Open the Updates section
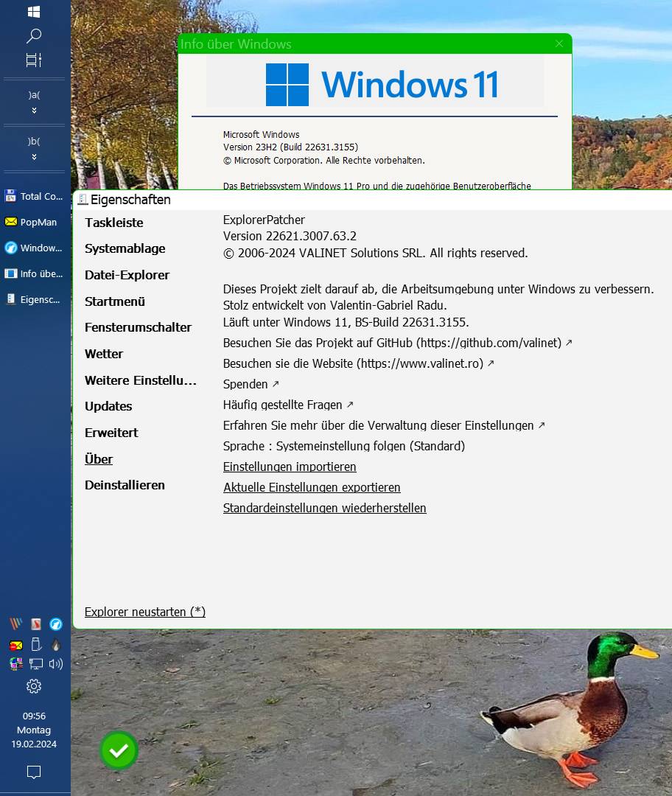Image resolution: width=672 pixels, height=796 pixels. [x=108, y=406]
